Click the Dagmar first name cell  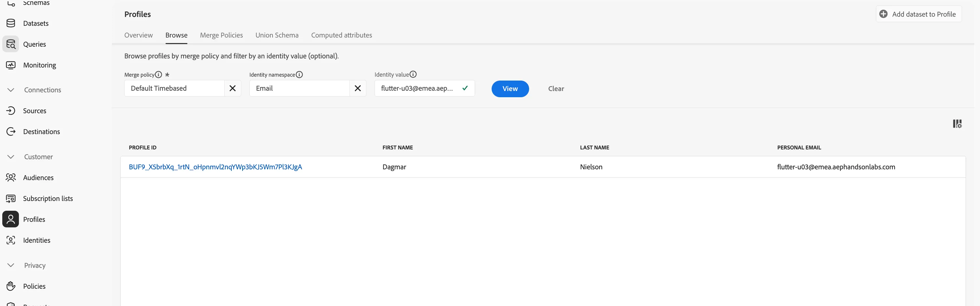pyautogui.click(x=394, y=167)
